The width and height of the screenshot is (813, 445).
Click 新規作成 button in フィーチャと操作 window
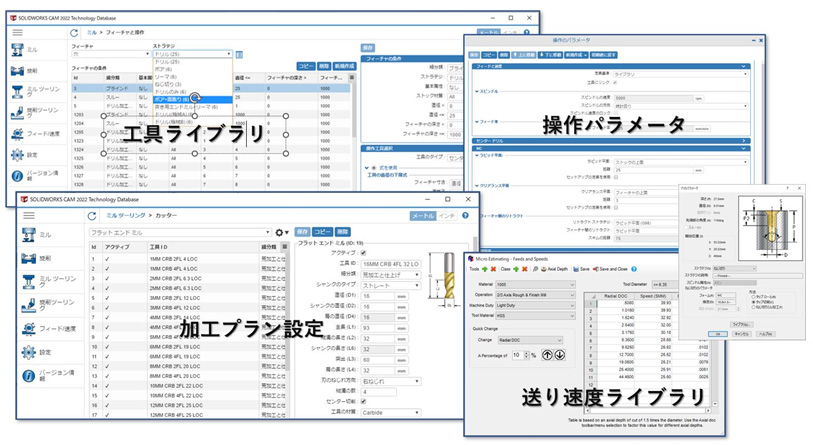(x=344, y=66)
